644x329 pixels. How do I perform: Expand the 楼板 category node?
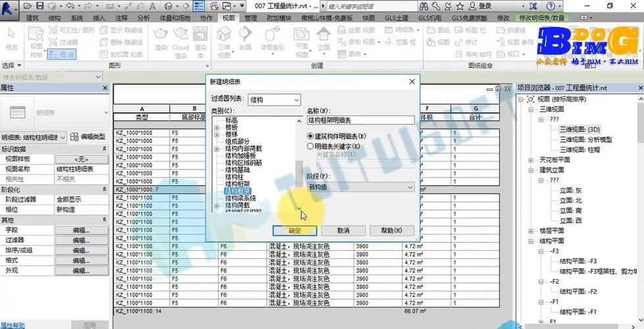(x=216, y=128)
